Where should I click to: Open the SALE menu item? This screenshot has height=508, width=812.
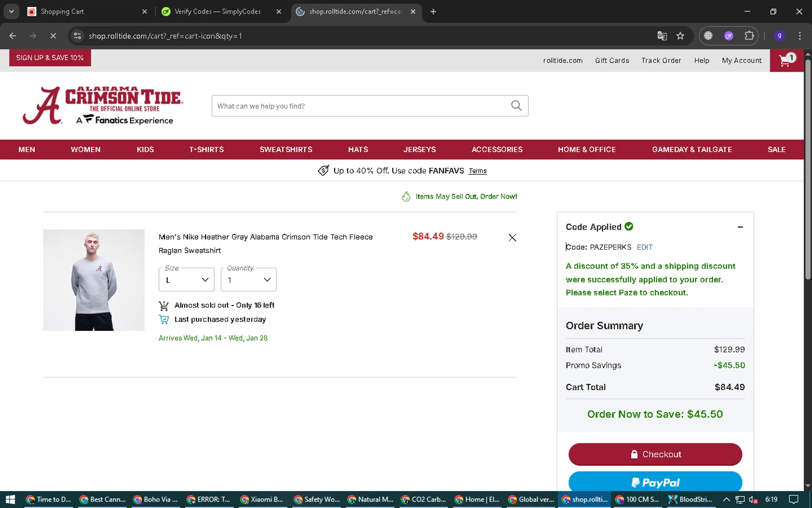tap(776, 149)
